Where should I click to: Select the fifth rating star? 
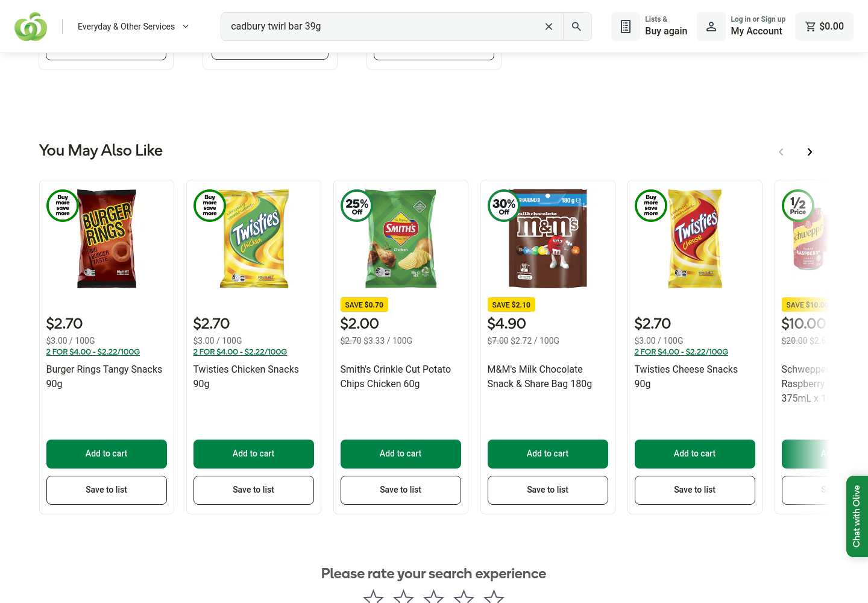tap(494, 597)
